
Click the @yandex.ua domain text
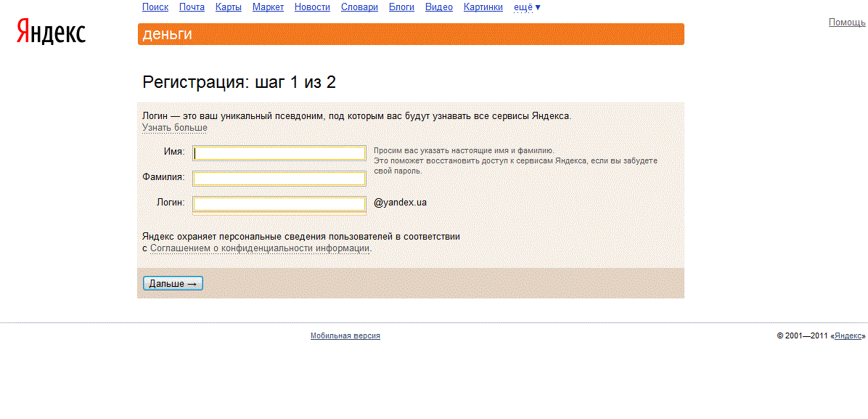400,203
